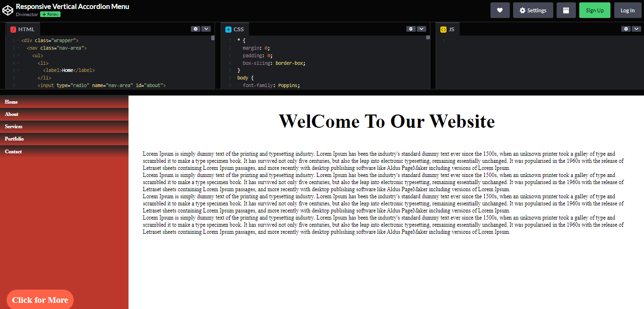This screenshot has height=309, width=644.
Task: Click the CodePen logo icon
Action: 8,10
